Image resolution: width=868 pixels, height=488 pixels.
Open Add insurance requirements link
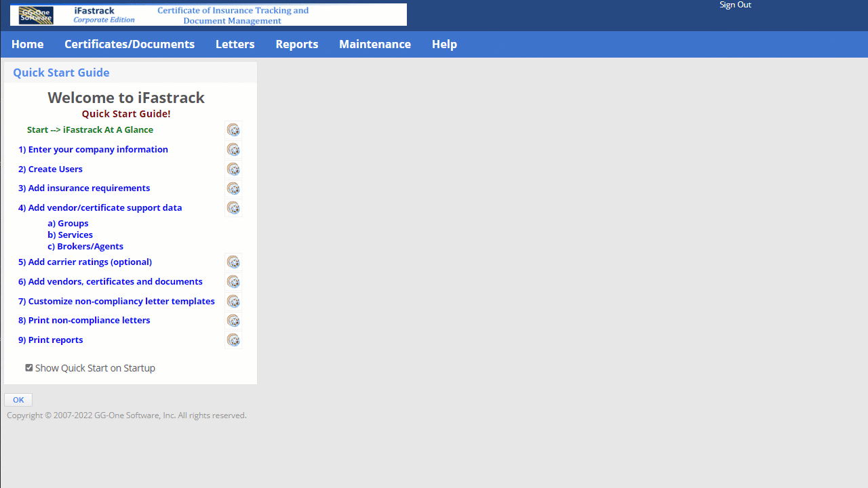[x=84, y=188]
